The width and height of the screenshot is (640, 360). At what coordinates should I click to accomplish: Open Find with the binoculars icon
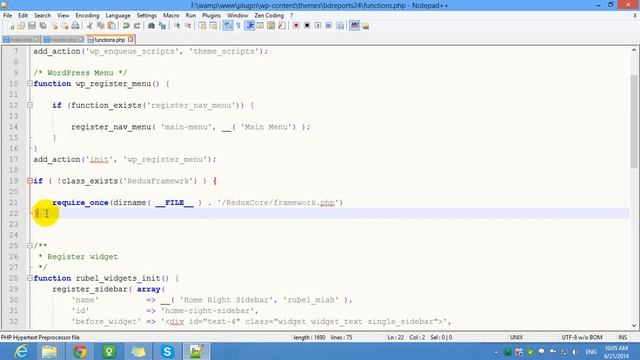[x=151, y=26]
